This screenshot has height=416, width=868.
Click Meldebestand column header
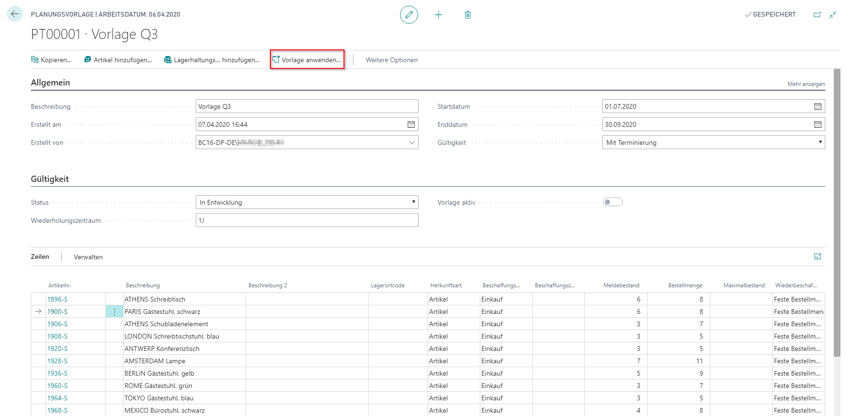[x=621, y=285]
